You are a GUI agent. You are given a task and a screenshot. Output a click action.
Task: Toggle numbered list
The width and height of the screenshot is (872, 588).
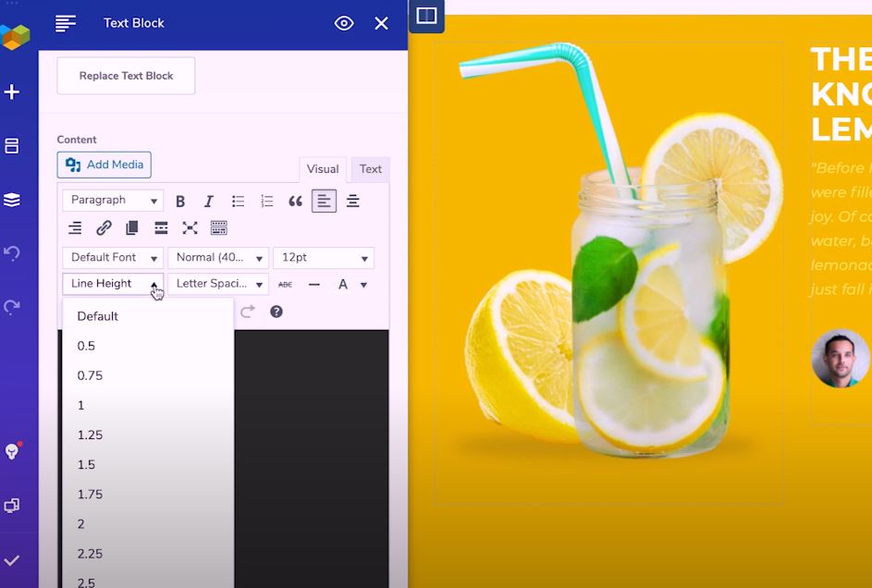(267, 202)
